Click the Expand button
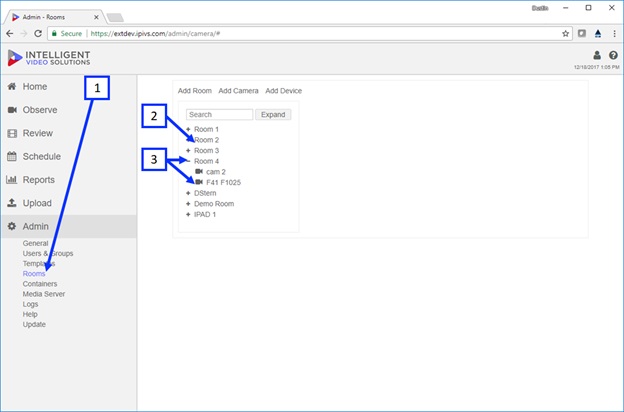The width and height of the screenshot is (624, 412). pos(273,115)
